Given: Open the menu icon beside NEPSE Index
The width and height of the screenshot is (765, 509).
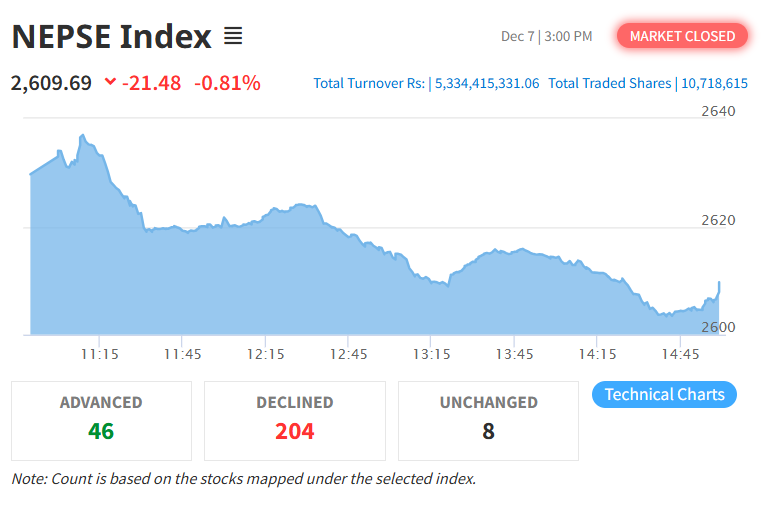Looking at the screenshot, I should [x=233, y=37].
